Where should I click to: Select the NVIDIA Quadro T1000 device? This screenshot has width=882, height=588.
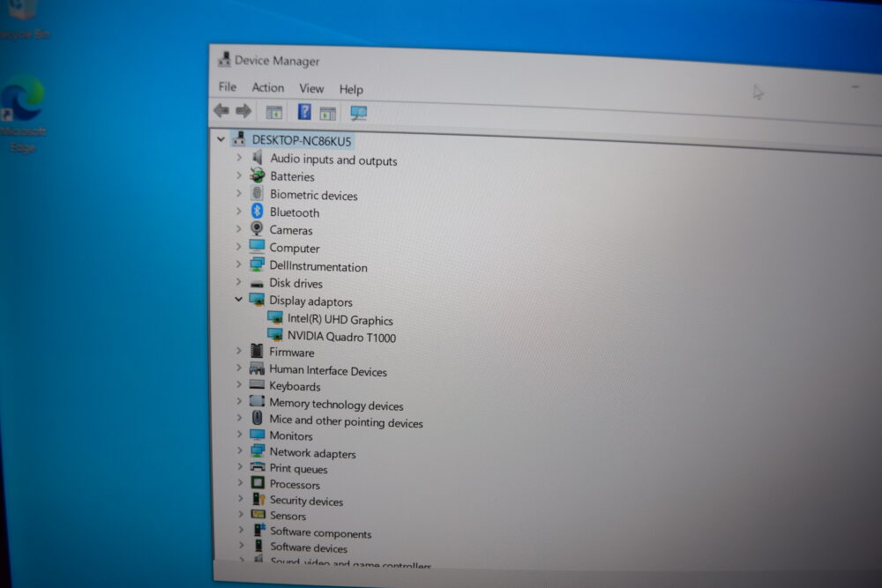point(341,337)
